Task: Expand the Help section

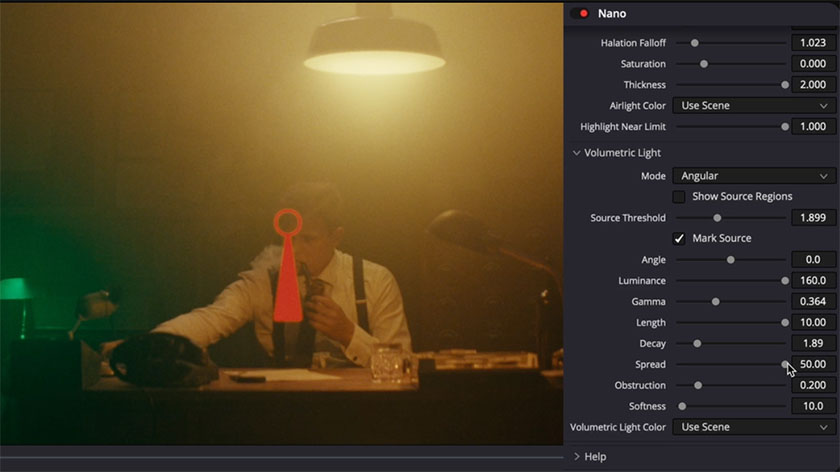Action: pyautogui.click(x=577, y=457)
